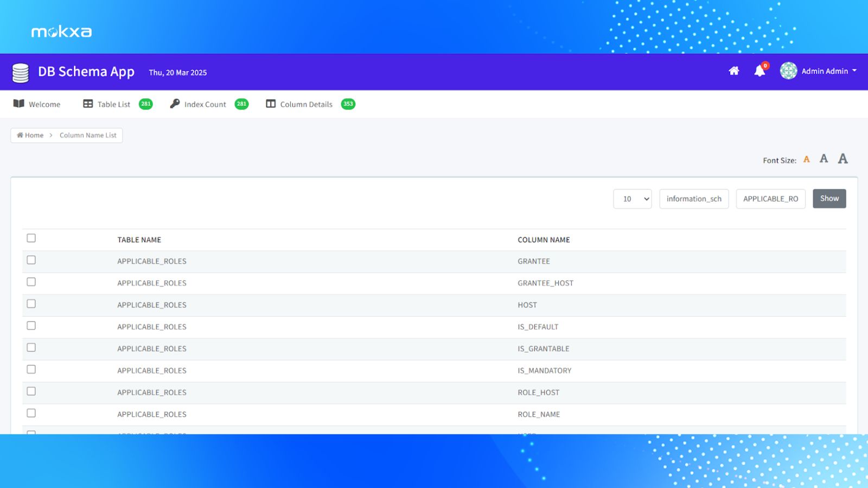868x488 pixels.
Task: Click the Admin user avatar
Action: pyautogui.click(x=788, y=71)
